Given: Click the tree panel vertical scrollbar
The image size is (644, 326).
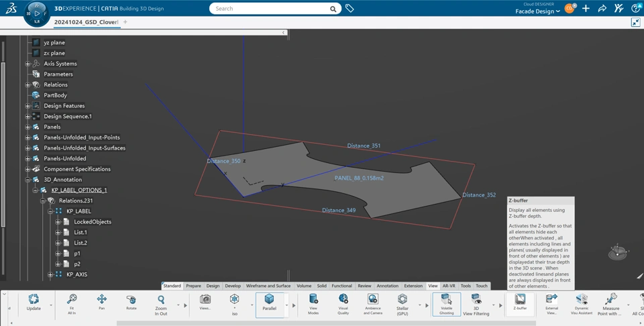Looking at the screenshot, I should [4, 144].
